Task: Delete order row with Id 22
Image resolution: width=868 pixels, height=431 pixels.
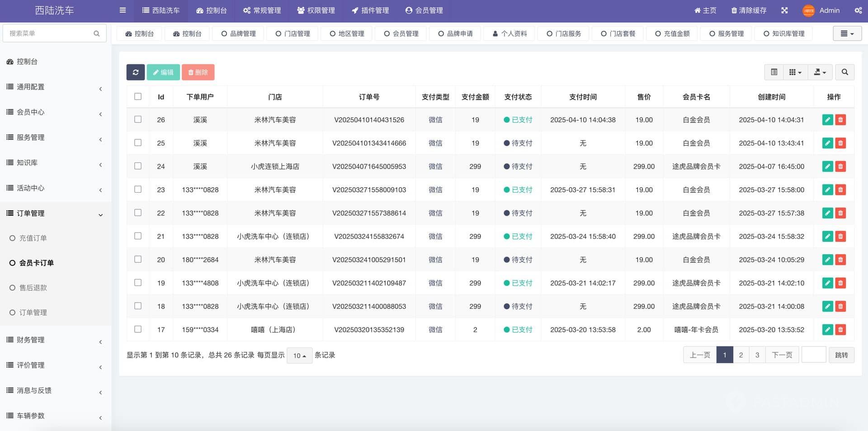Action: (840, 213)
